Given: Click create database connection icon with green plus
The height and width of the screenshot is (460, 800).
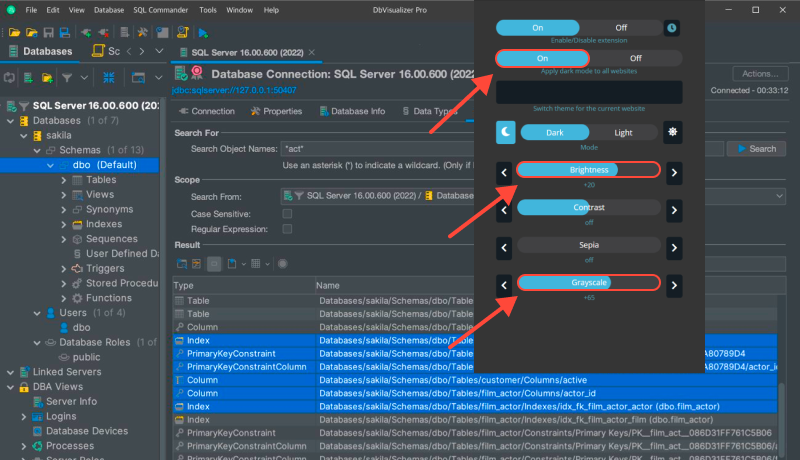Looking at the screenshot, I should click(28, 78).
